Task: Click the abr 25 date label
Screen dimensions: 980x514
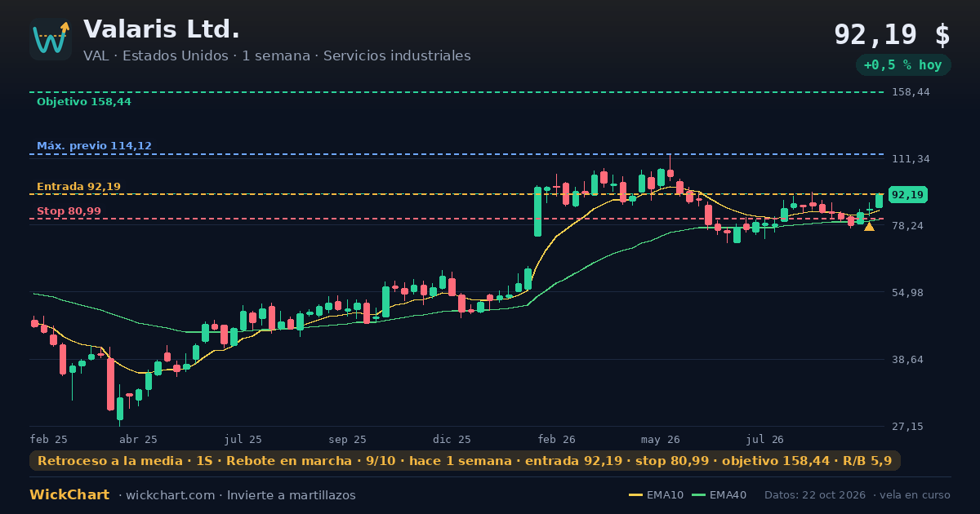Action: point(139,440)
